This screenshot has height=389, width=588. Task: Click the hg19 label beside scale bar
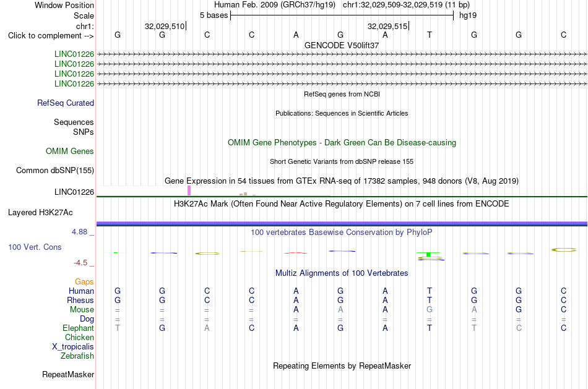coord(468,15)
